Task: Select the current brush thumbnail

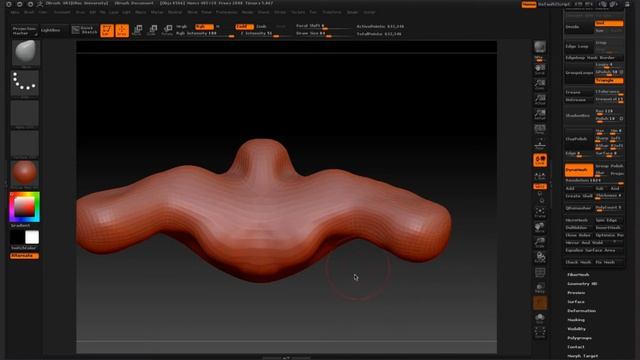Action: point(25,53)
